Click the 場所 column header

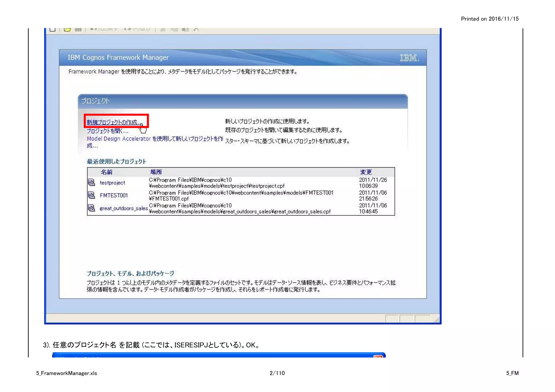coord(156,172)
